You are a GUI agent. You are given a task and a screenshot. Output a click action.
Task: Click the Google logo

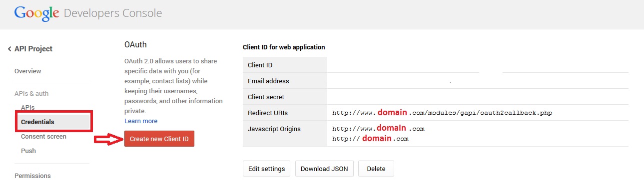click(37, 13)
